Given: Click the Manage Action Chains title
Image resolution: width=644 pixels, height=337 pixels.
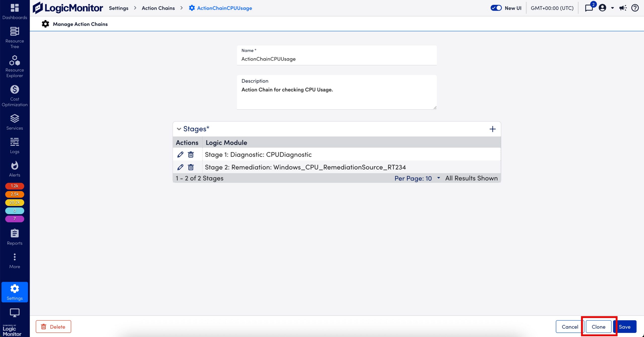Looking at the screenshot, I should pyautogui.click(x=80, y=24).
